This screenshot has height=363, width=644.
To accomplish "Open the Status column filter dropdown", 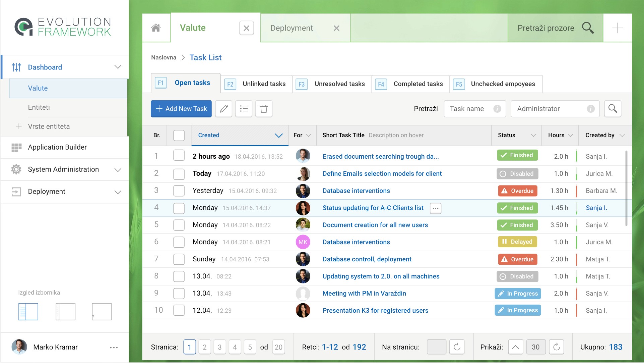I will point(533,135).
